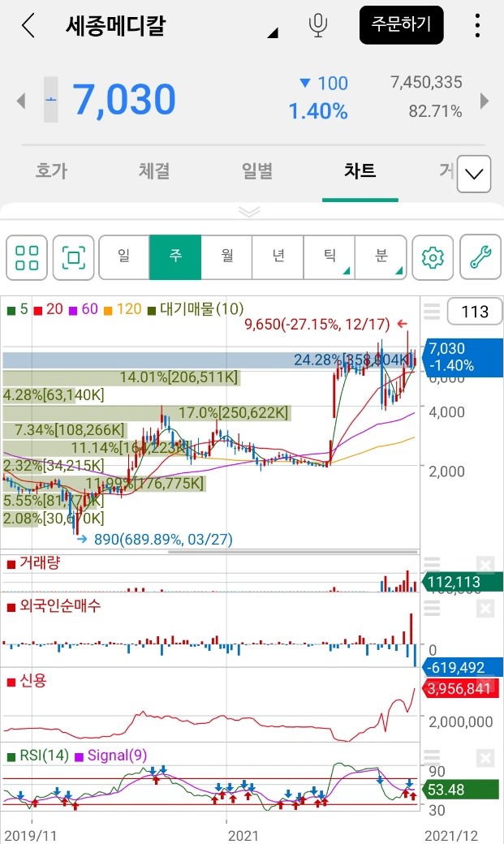The height and width of the screenshot is (844, 504).
Task: Tap the 대기매물(10) legend label
Action: [x=196, y=309]
